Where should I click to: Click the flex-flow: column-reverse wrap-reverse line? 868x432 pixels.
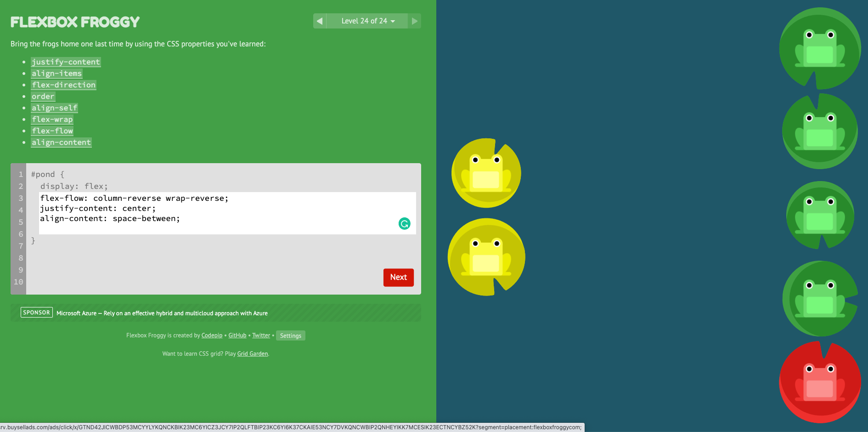pos(134,198)
